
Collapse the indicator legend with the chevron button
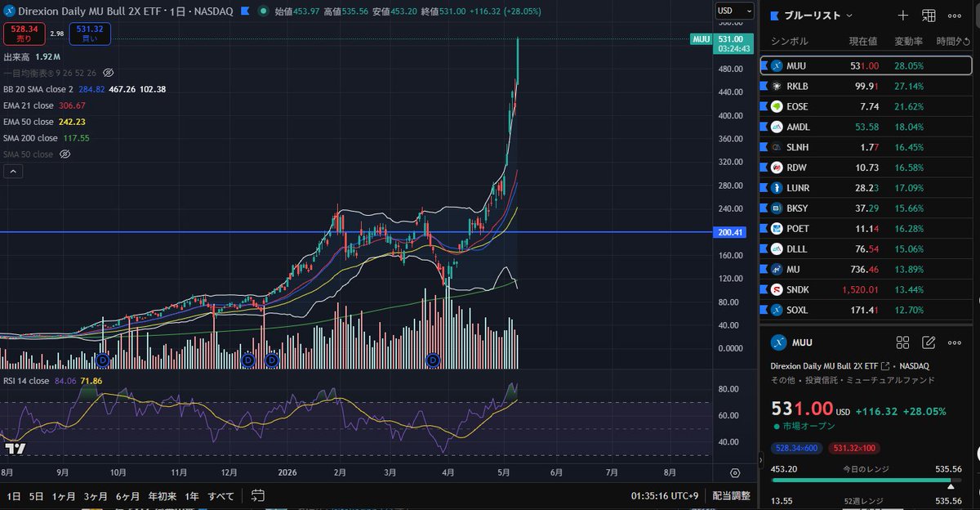tap(13, 172)
